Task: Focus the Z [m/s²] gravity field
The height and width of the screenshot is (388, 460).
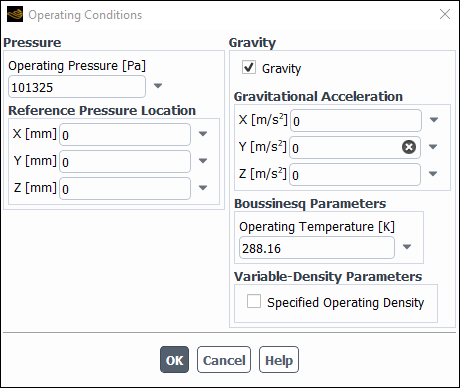Action: click(x=355, y=174)
